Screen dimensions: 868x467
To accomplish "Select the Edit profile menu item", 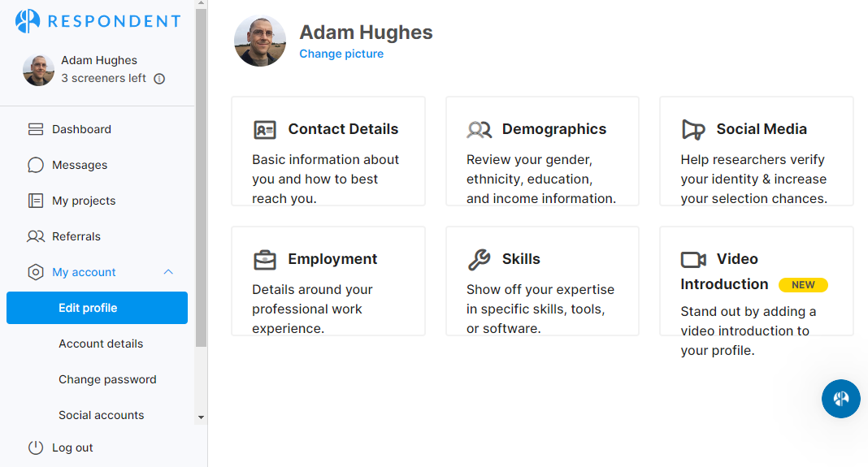I will (x=97, y=308).
